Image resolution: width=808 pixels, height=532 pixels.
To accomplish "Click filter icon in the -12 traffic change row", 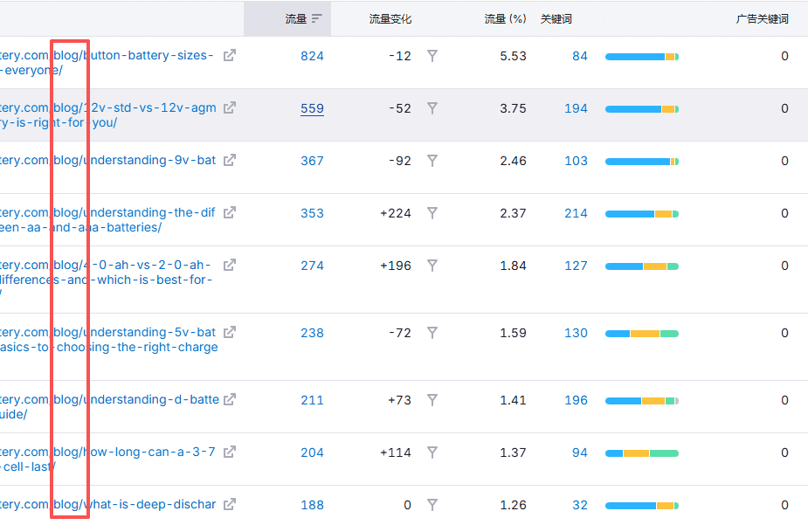I will click(x=432, y=56).
